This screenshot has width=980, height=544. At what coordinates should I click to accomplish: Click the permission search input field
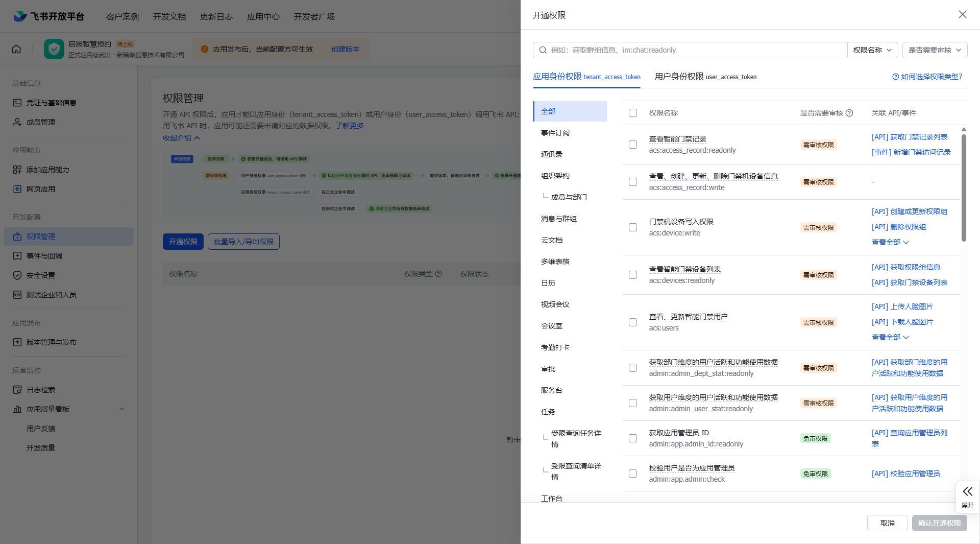(694, 50)
